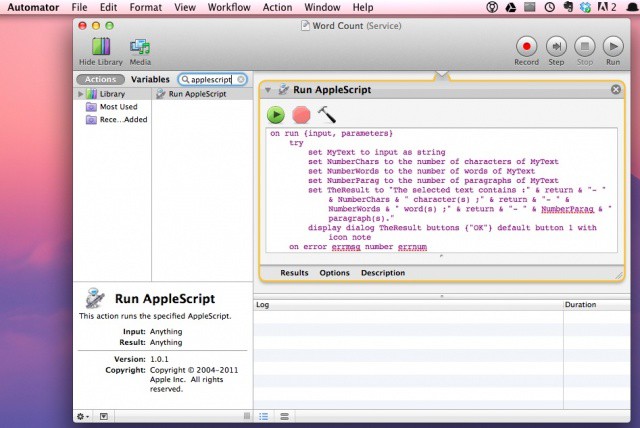Image resolution: width=640 pixels, height=428 pixels.
Task: Switch to the Variables view
Action: 150,79
